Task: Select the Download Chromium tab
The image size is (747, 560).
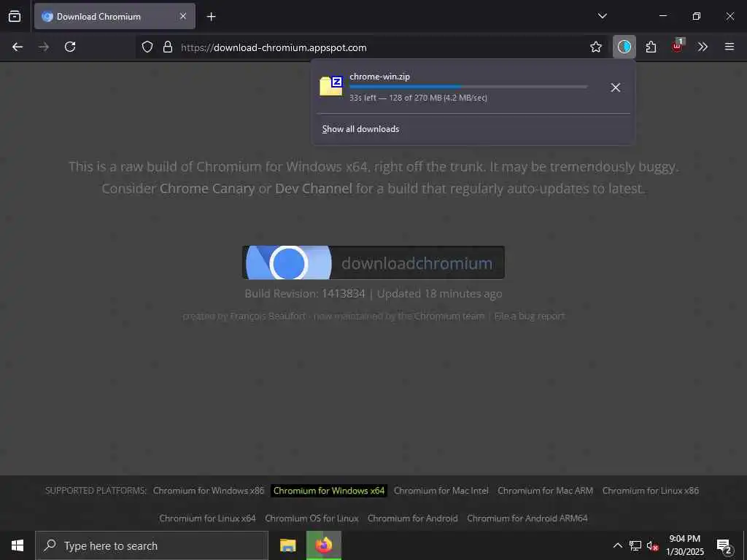Action: pos(115,16)
